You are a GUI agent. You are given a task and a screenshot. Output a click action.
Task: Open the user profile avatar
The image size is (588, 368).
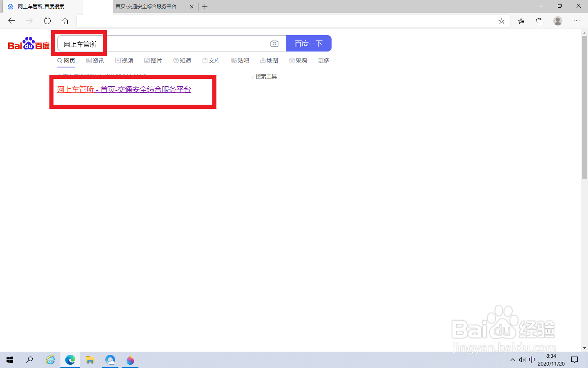pyautogui.click(x=558, y=21)
